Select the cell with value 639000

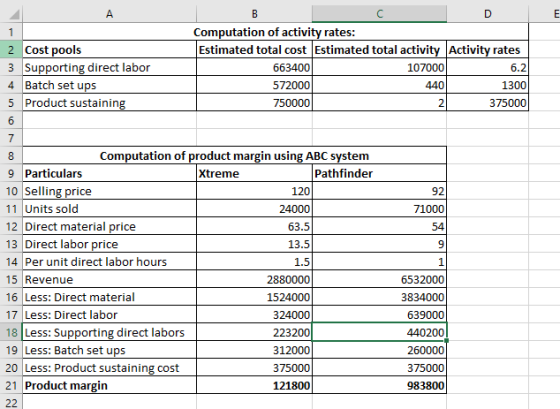pyautogui.click(x=379, y=315)
